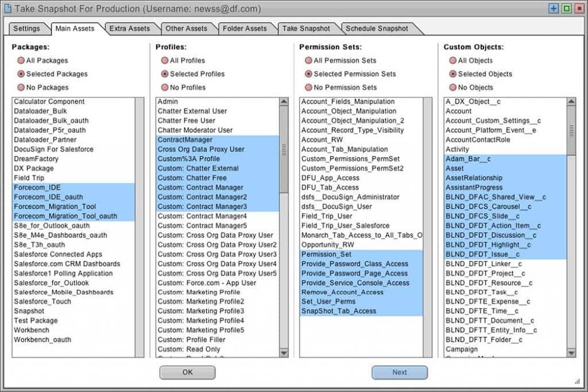Select BLND_DFDT_Issue__c custom object

pos(505,254)
